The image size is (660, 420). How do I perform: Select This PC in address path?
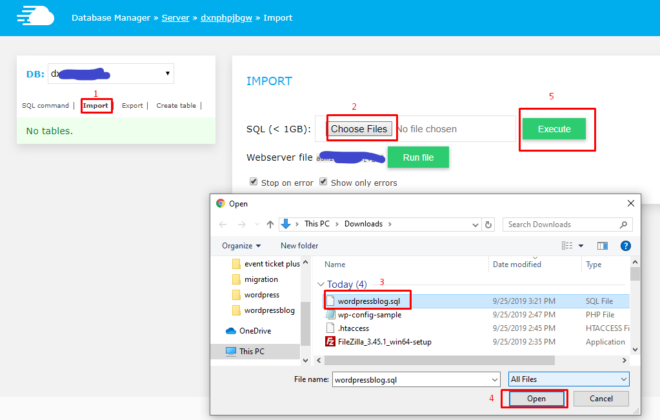(317, 224)
